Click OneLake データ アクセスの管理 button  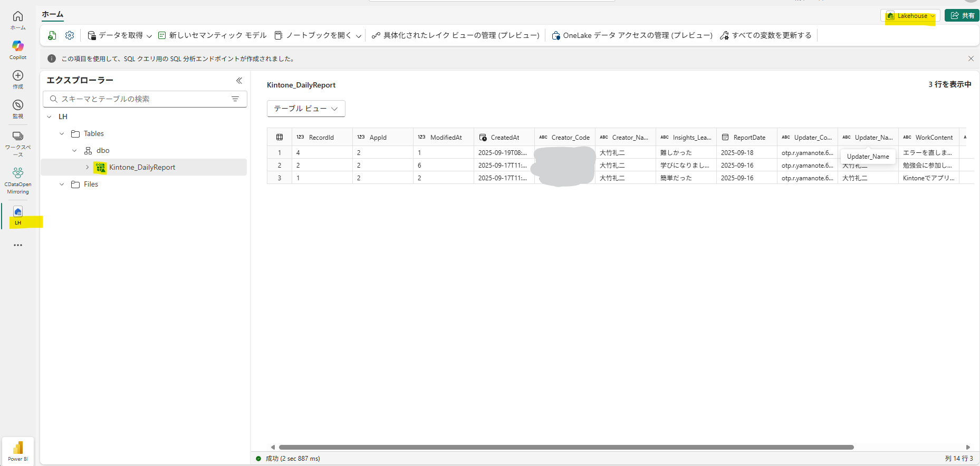click(x=632, y=35)
